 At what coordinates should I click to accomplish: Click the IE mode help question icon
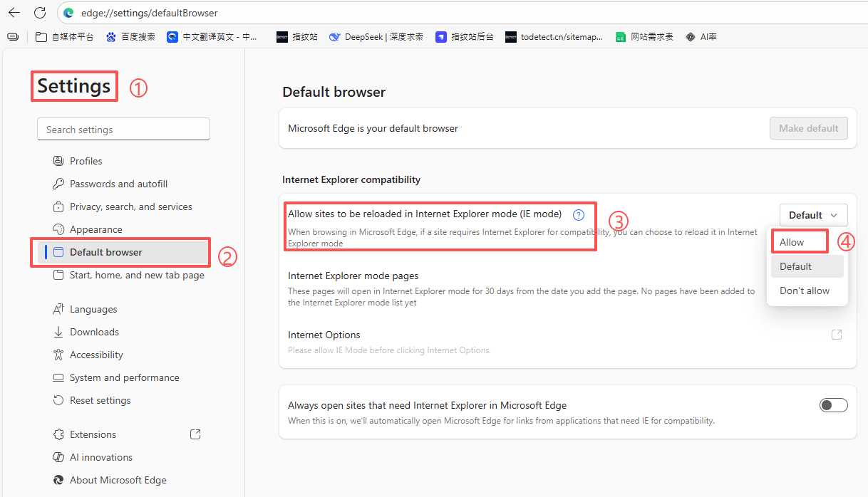pyautogui.click(x=579, y=214)
